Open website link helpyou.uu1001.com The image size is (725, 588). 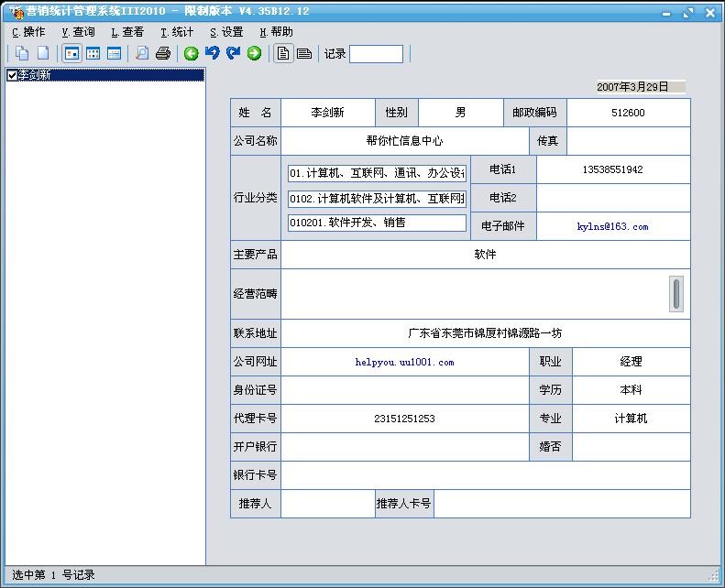pyautogui.click(x=404, y=362)
